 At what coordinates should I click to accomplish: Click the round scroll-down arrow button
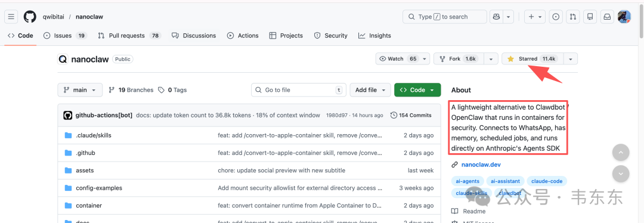[x=621, y=174]
